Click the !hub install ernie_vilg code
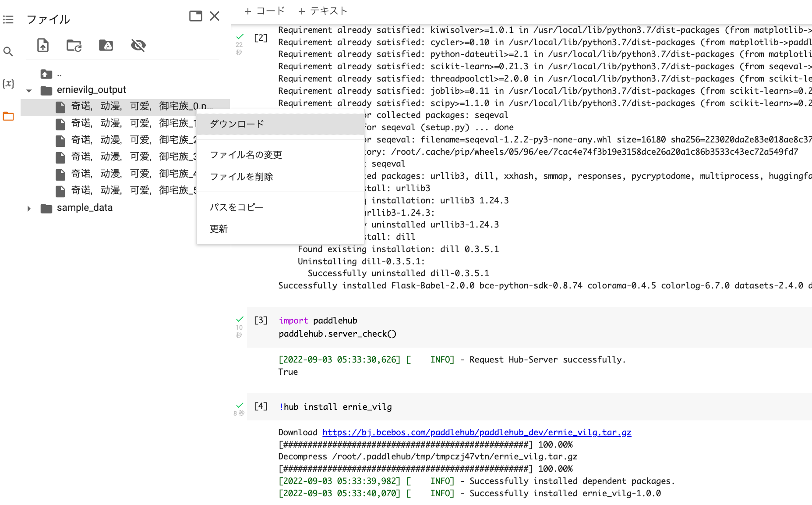The height and width of the screenshot is (505, 812). [335, 407]
